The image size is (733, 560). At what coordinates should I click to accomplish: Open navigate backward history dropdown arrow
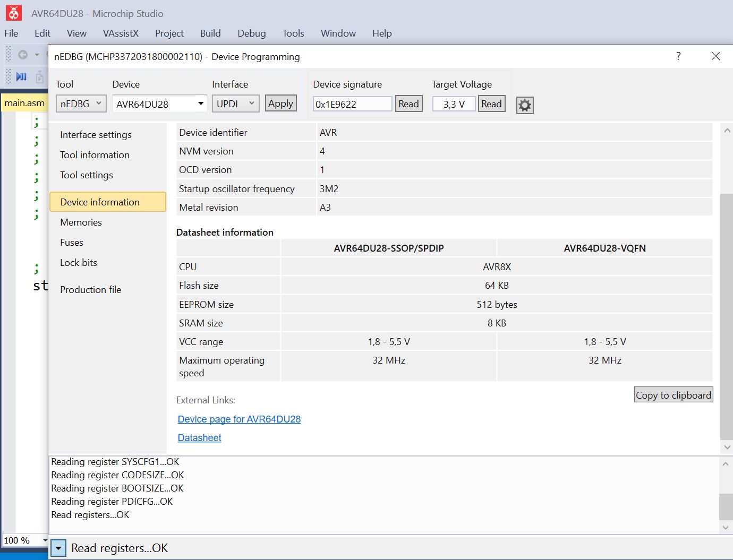(x=37, y=55)
